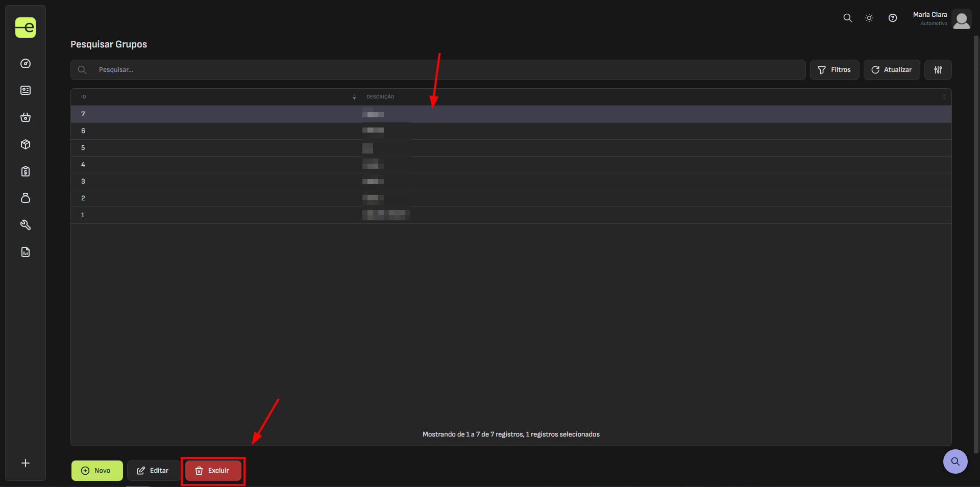This screenshot has height=487, width=980.
Task: Click the Editar button
Action: pos(153,471)
